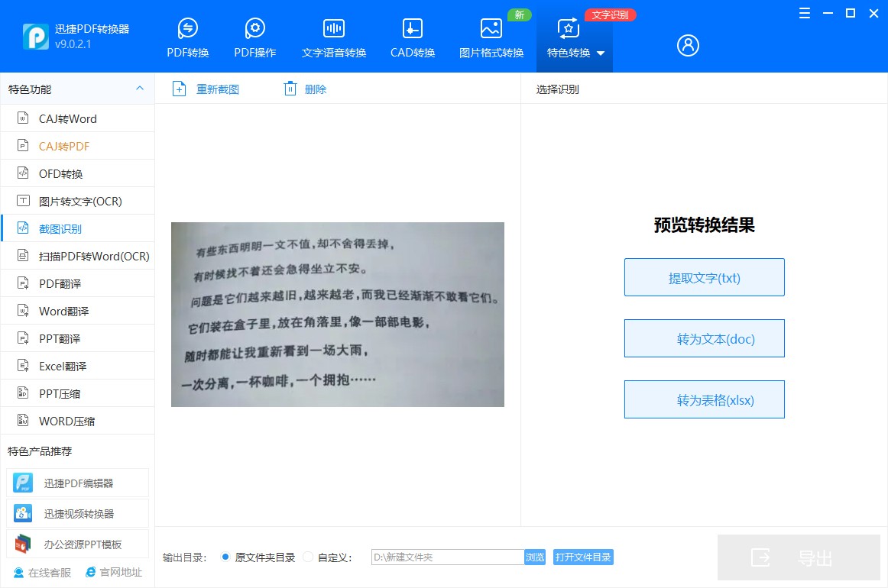Open the 图片格式转换 feature

[x=490, y=36]
